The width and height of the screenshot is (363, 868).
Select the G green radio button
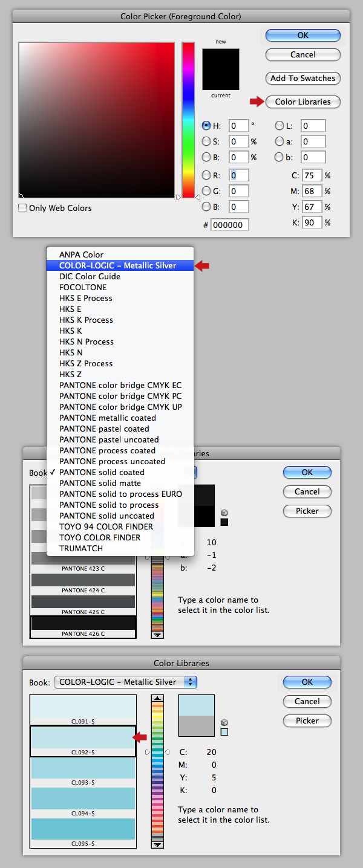(206, 191)
